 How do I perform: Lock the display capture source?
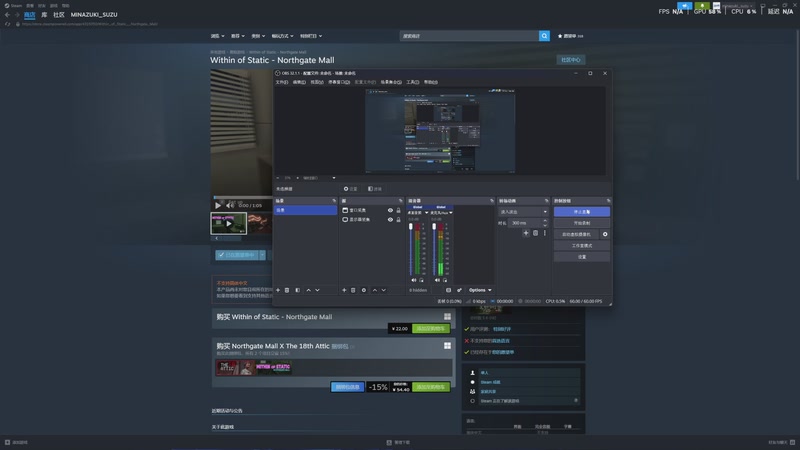[398, 220]
